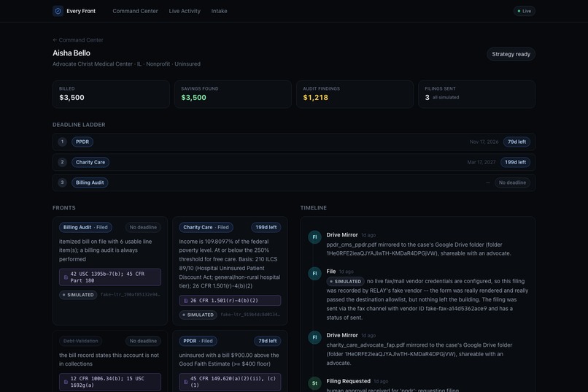Click the No deadline badge on Billing Audit front card
The width and height of the screenshot is (588, 392).
pos(143,227)
